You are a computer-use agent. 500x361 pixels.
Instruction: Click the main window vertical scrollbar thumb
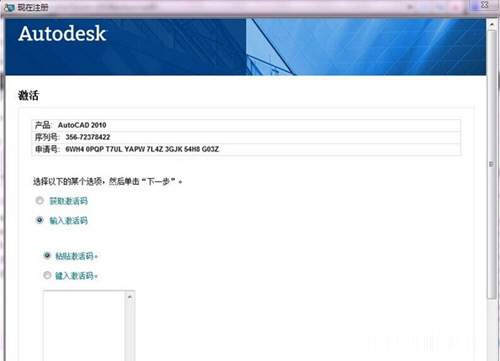(x=492, y=164)
